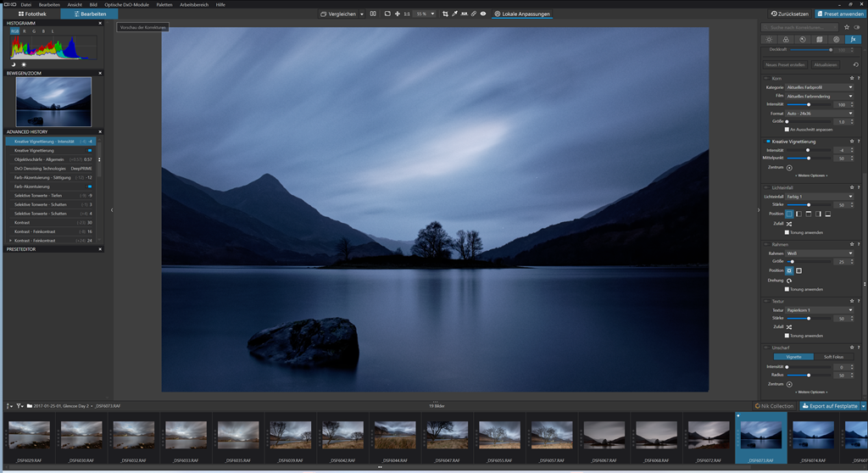Viewport: 868px width, 473px height.
Task: Click the Texture Zufall shuffle icon
Action: click(789, 326)
